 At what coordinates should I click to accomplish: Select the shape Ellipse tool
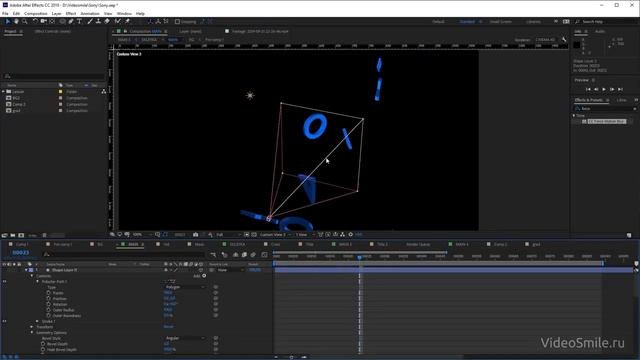tap(62, 21)
